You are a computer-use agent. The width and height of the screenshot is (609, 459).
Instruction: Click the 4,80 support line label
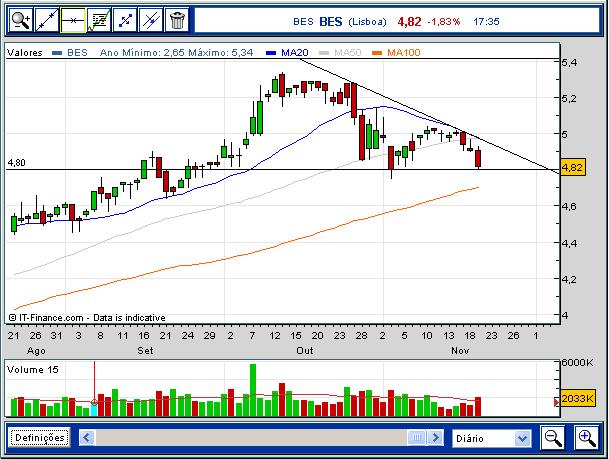(x=16, y=163)
